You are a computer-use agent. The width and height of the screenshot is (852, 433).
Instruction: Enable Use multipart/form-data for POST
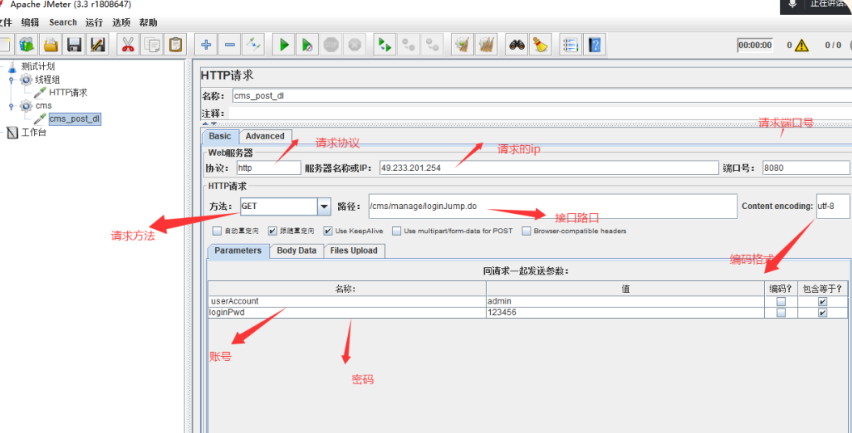point(397,231)
